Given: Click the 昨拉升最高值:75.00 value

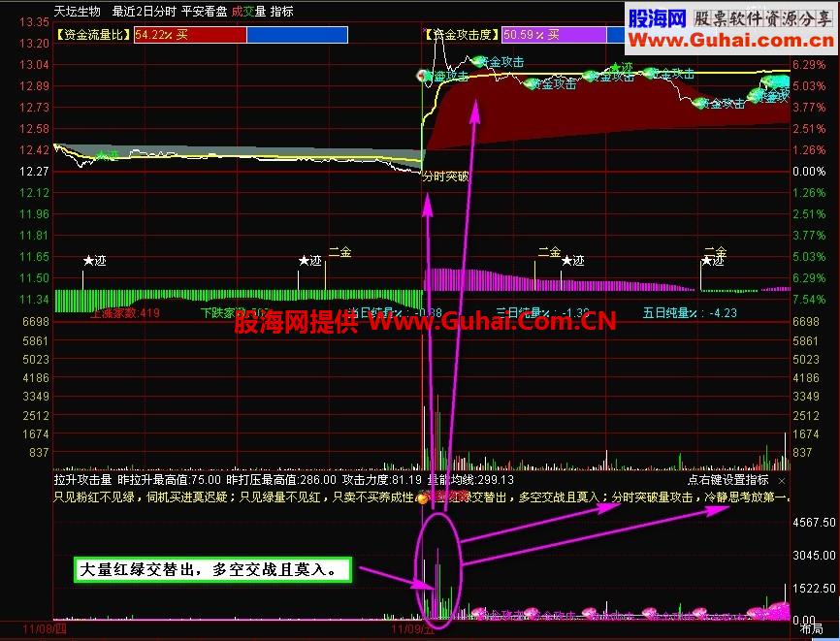Looking at the screenshot, I should tap(170, 480).
